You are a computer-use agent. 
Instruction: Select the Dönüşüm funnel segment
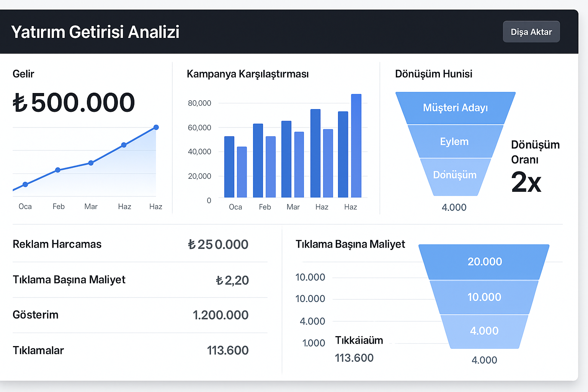click(455, 175)
